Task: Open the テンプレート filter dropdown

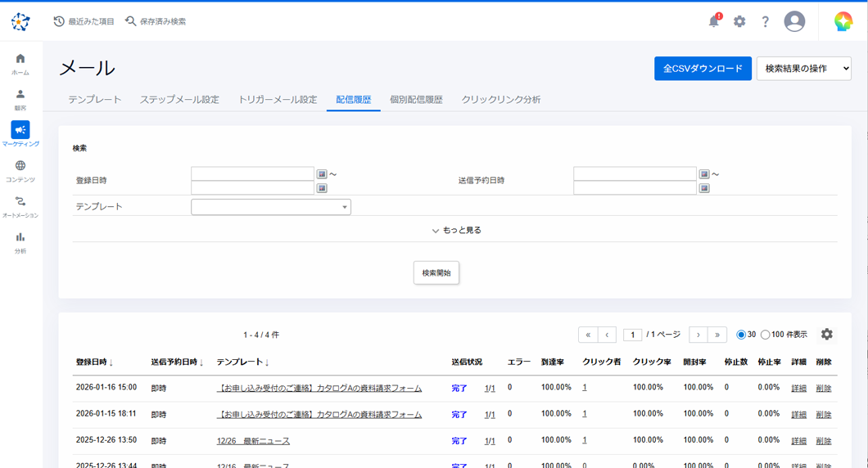Action: pos(271,207)
